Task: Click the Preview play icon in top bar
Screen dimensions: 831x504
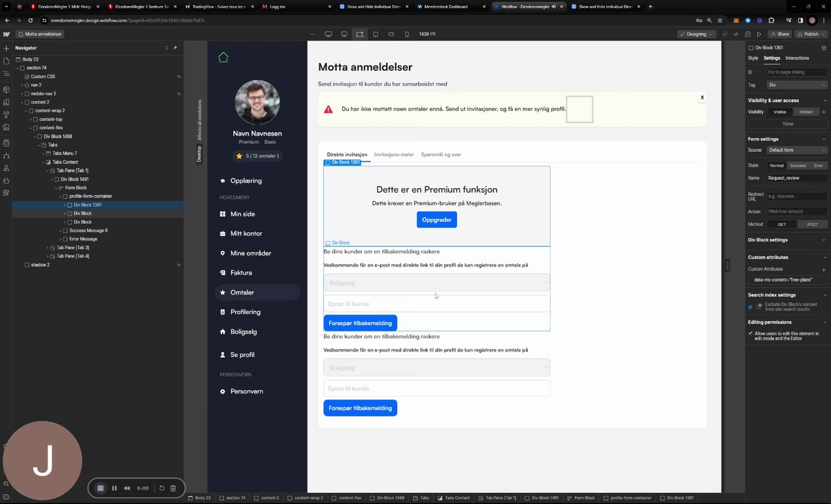Action: (x=760, y=34)
